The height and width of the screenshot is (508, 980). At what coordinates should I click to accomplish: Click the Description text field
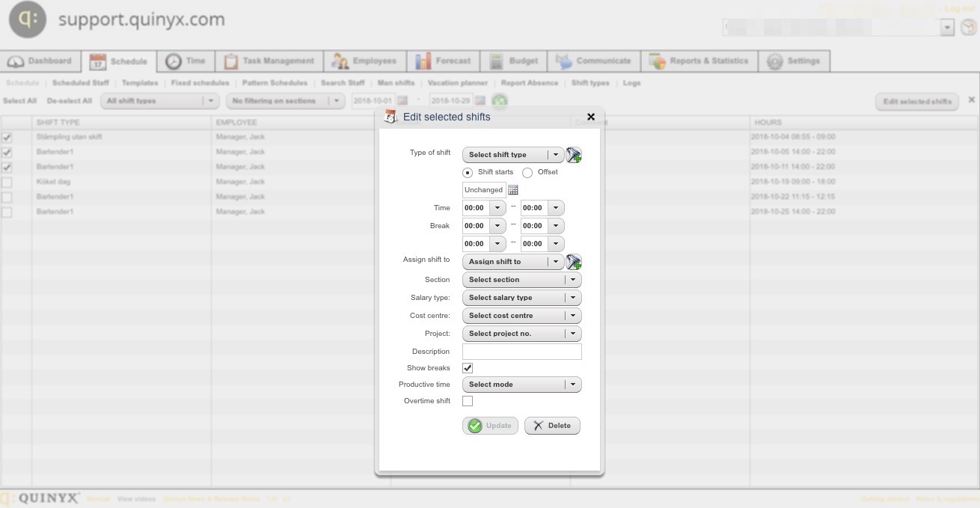[522, 352]
